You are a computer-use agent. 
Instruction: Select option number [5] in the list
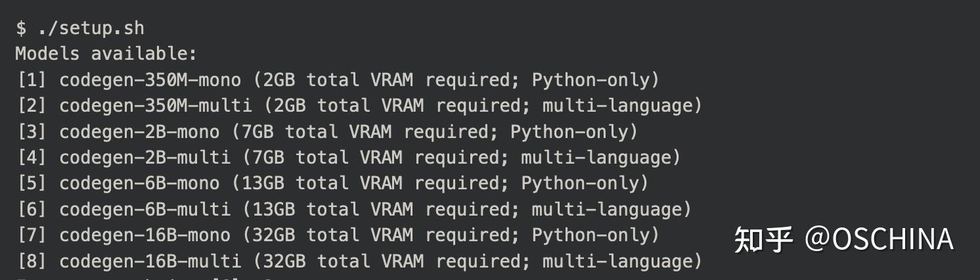point(32,183)
